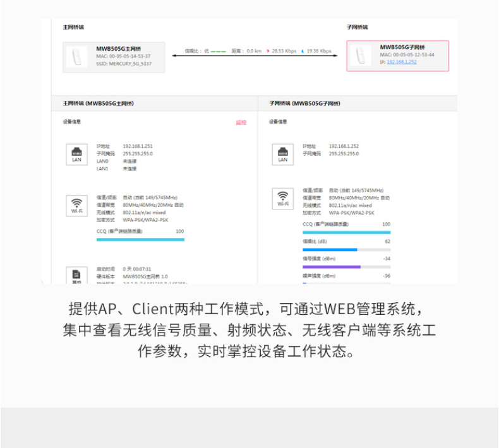Click 子网桥端 IP地址 192.168.1.252 value
The height and width of the screenshot is (448, 499).
coord(344,146)
